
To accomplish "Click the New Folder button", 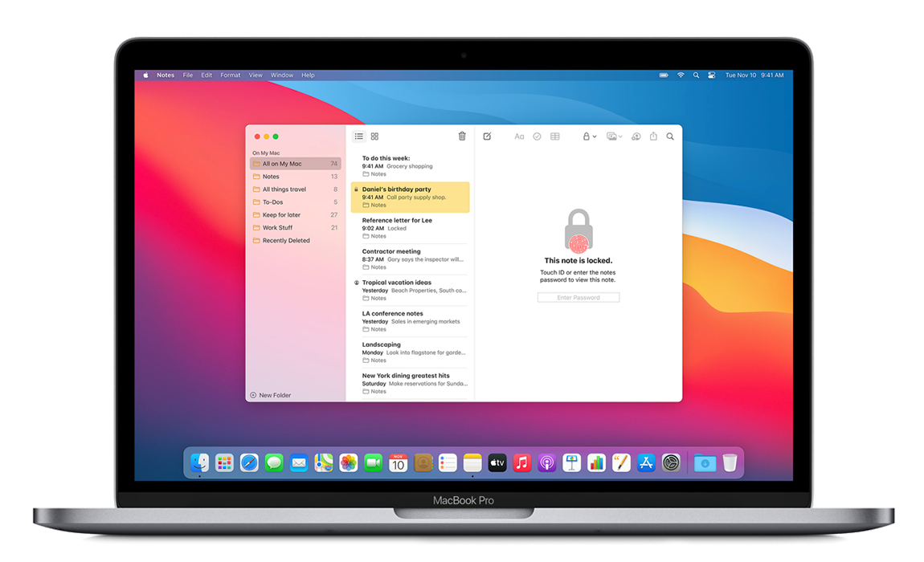I will pyautogui.click(x=271, y=395).
